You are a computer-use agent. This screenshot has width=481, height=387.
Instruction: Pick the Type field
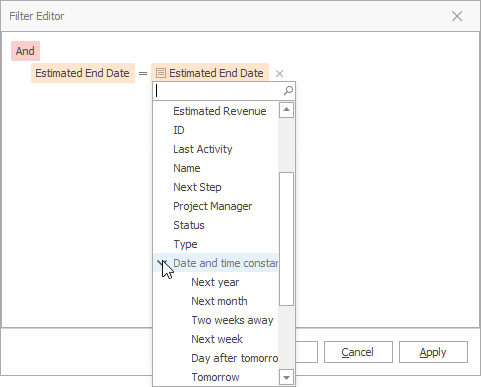pyautogui.click(x=216, y=244)
